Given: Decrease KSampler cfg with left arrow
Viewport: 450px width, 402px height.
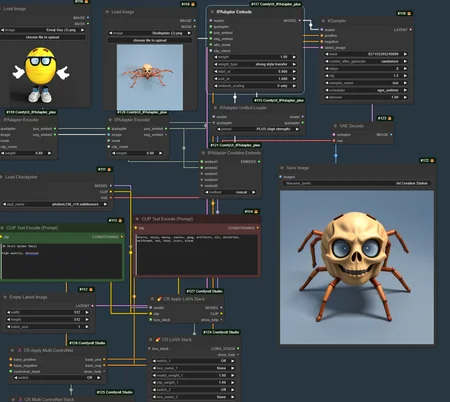Looking at the screenshot, I should 327,76.
